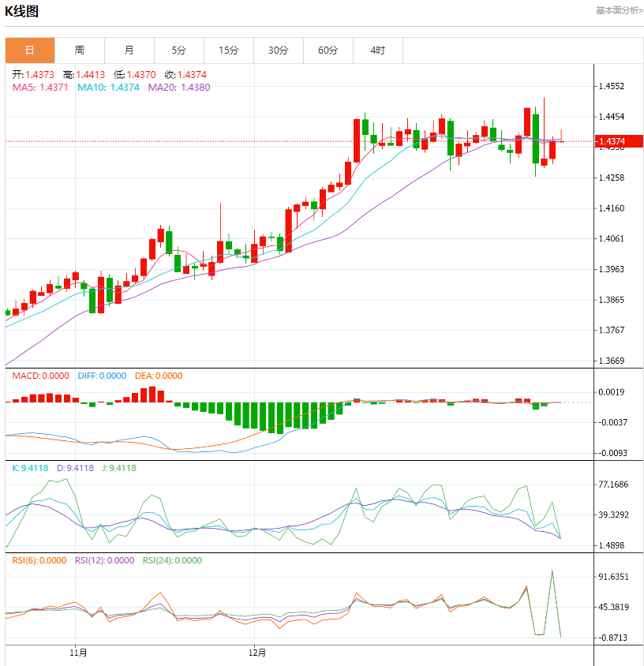Click the DIFF value label

[102, 376]
